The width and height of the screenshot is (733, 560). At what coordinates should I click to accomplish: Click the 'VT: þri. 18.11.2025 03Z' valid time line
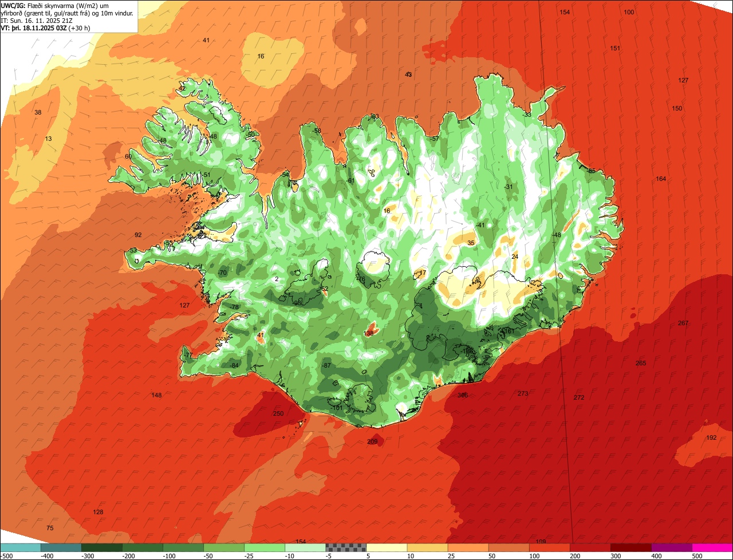click(x=34, y=28)
